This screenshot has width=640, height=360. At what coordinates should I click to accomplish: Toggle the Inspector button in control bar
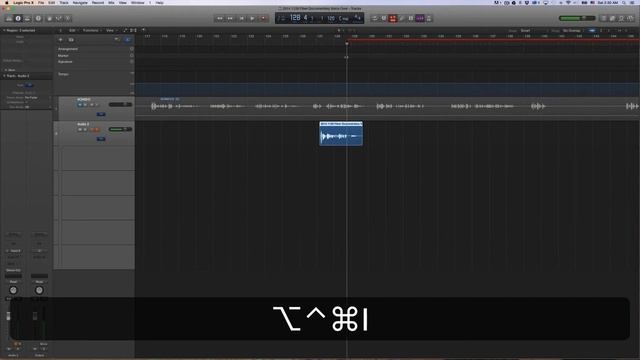[18, 18]
